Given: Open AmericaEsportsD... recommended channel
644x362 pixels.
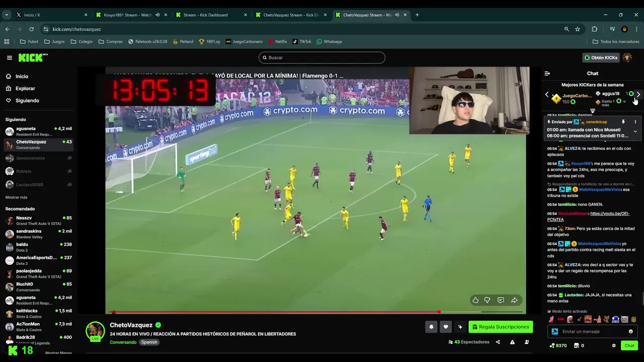Looking at the screenshot, I should (x=38, y=260).
